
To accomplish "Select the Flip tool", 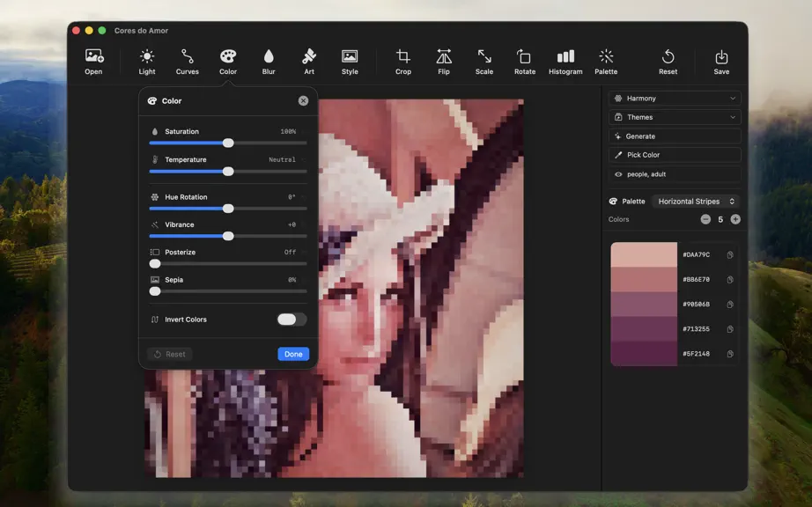I will [444, 62].
